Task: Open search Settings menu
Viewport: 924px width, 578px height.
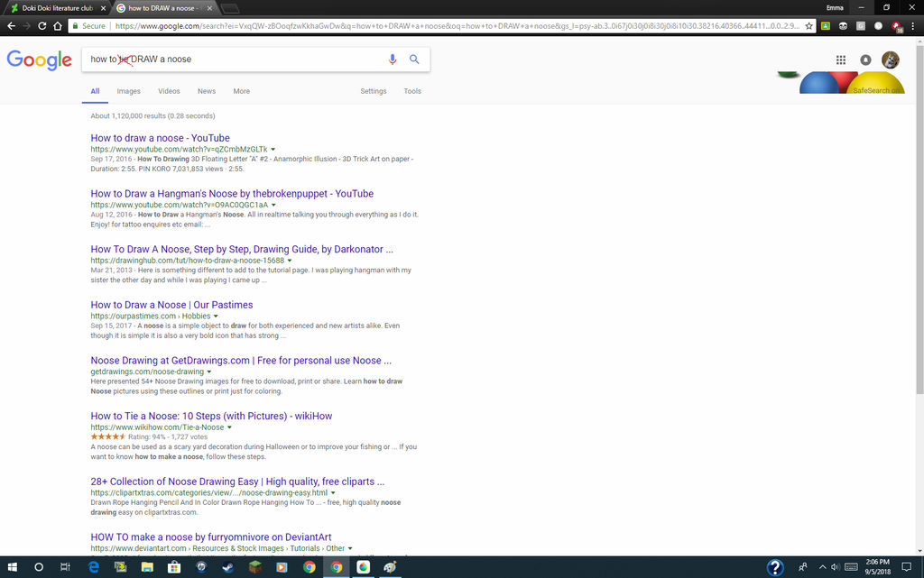Action: pyautogui.click(x=373, y=91)
